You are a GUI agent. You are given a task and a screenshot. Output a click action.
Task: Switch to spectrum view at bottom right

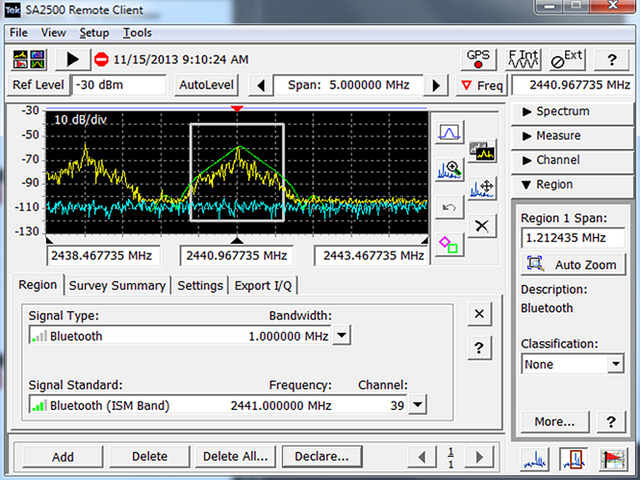pos(535,459)
